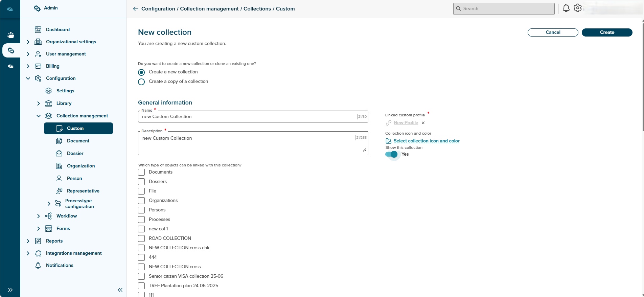The width and height of the screenshot is (644, 297).
Task: Open the Dossier menu item
Action: [x=75, y=154]
